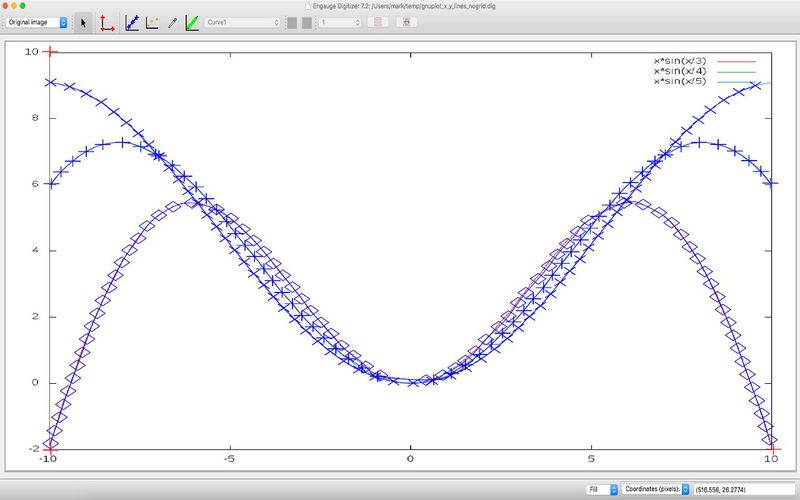This screenshot has width=800, height=500.
Task: Change the Coordinates (pixels) units dropdown
Action: 656,489
